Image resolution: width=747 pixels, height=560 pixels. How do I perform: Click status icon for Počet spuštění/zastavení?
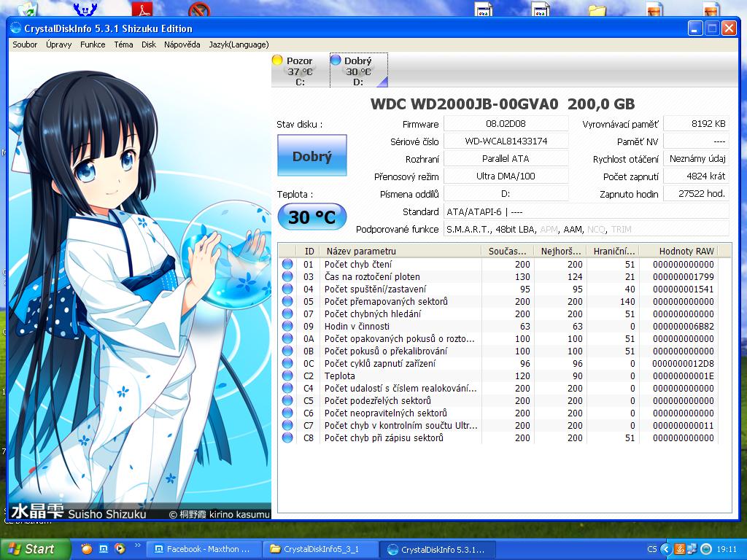click(x=287, y=289)
